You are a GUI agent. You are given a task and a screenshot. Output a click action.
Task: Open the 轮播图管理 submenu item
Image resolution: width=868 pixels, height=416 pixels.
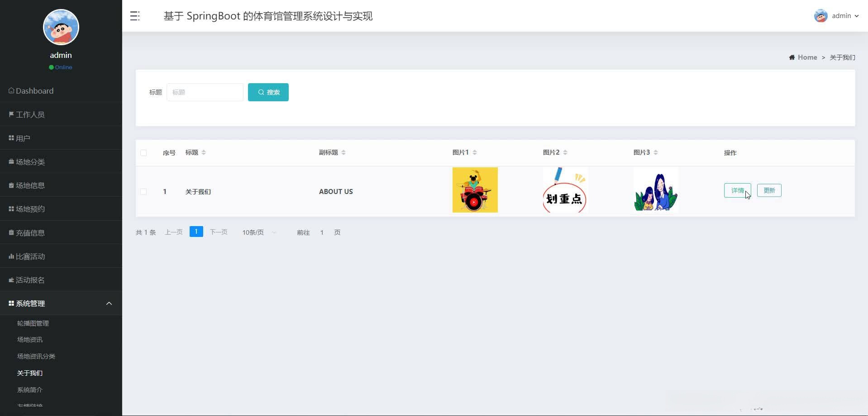click(33, 323)
